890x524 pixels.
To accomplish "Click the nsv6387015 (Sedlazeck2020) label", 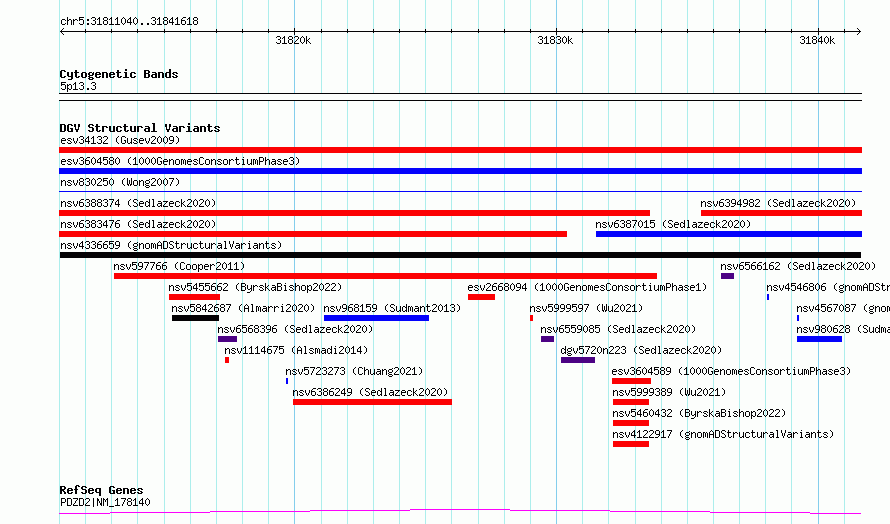I will pos(673,224).
